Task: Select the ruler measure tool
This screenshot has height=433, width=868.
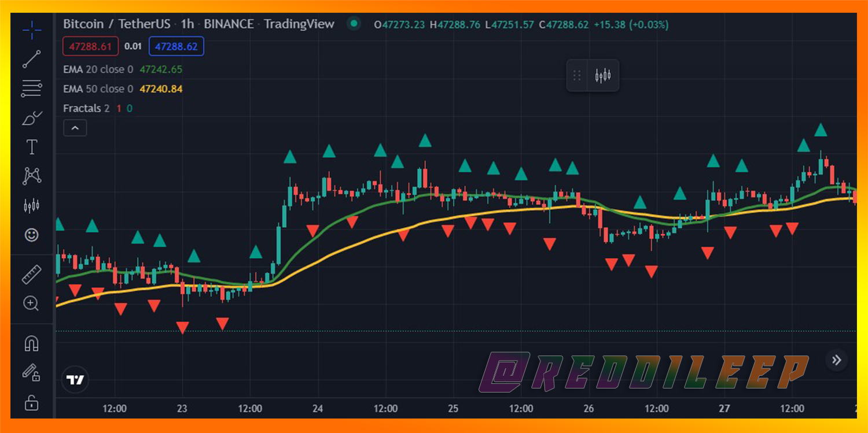Action: (x=32, y=274)
